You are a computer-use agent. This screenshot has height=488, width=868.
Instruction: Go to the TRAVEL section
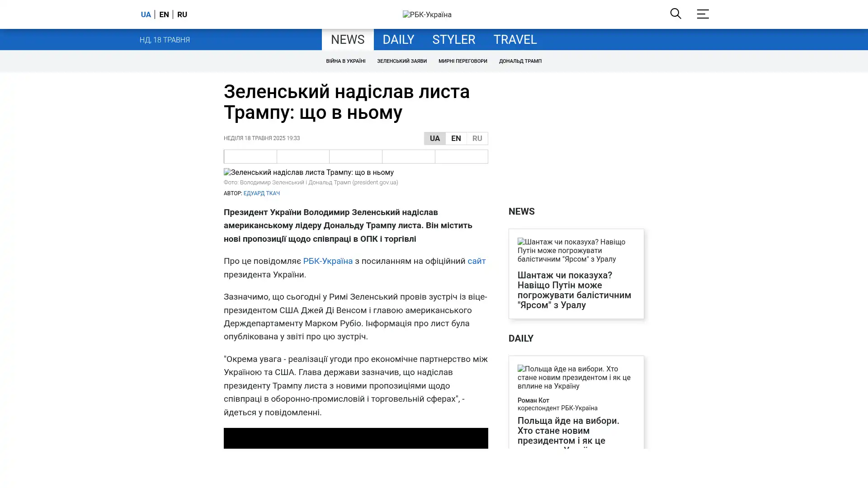click(514, 40)
